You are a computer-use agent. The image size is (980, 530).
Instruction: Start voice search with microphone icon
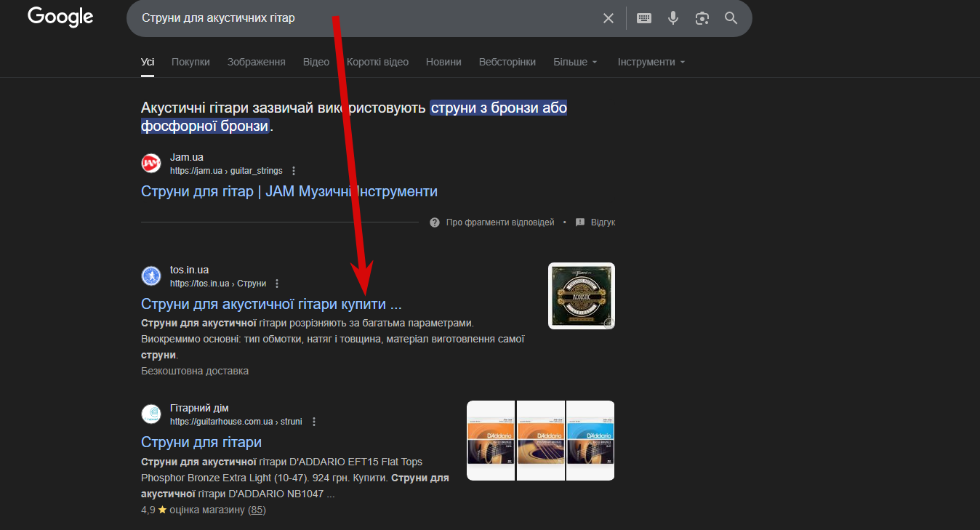click(673, 18)
